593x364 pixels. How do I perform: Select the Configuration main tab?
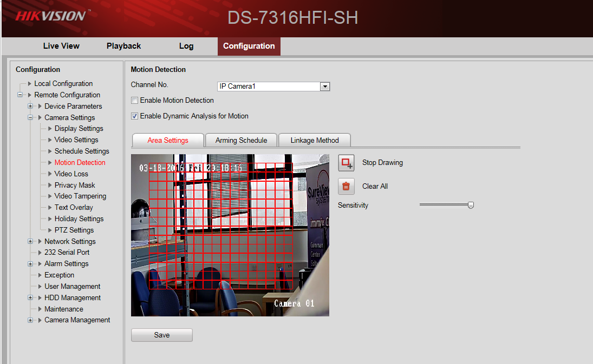click(249, 46)
